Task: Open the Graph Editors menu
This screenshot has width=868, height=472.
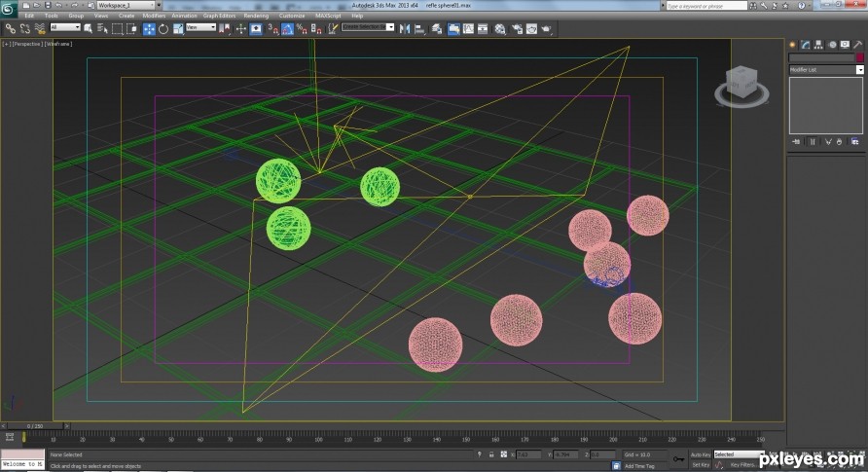Action: tap(219, 16)
